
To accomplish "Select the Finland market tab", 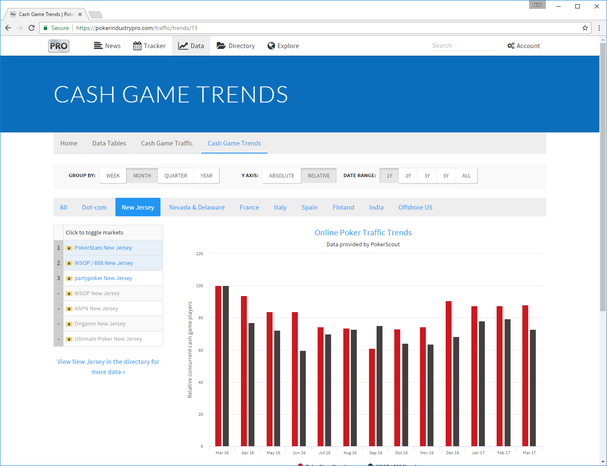I will [343, 207].
